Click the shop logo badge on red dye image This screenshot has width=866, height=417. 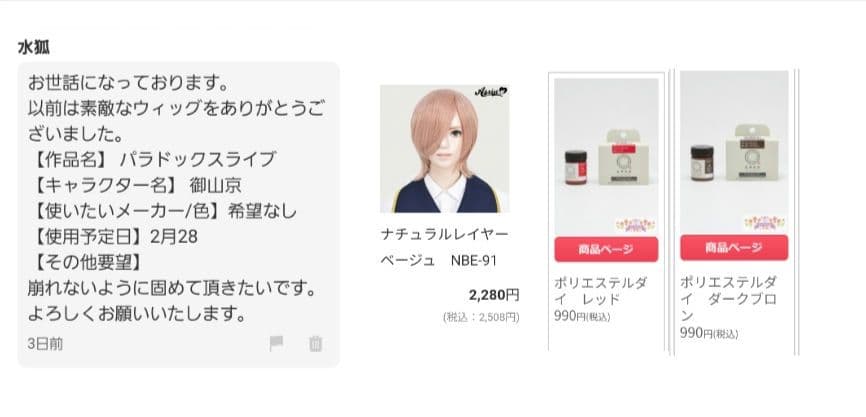tap(635, 224)
